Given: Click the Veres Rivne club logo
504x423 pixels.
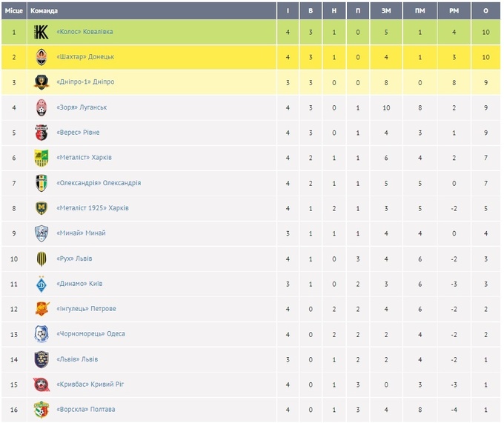Looking at the screenshot, I should click(x=42, y=133).
